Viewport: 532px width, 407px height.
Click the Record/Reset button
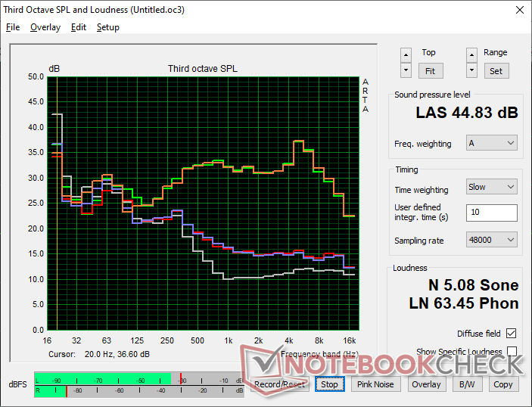(x=279, y=384)
